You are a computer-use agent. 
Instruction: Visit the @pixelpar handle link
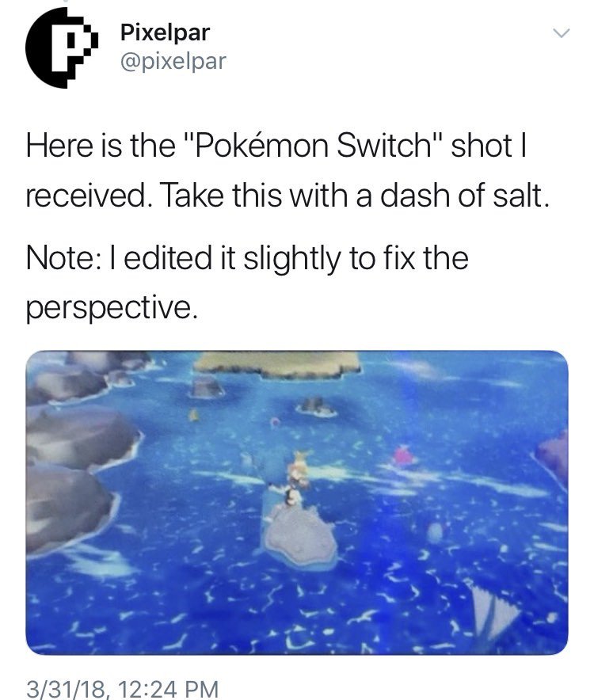pyautogui.click(x=173, y=62)
